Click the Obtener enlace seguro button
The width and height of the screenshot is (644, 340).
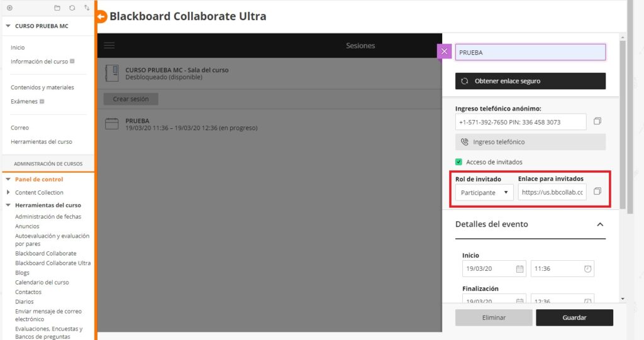[530, 81]
